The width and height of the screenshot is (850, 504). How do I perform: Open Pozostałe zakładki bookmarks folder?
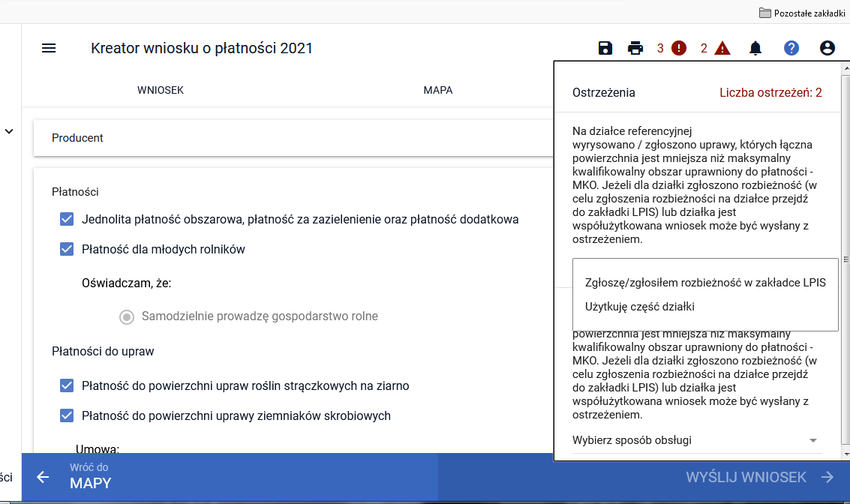coord(799,12)
